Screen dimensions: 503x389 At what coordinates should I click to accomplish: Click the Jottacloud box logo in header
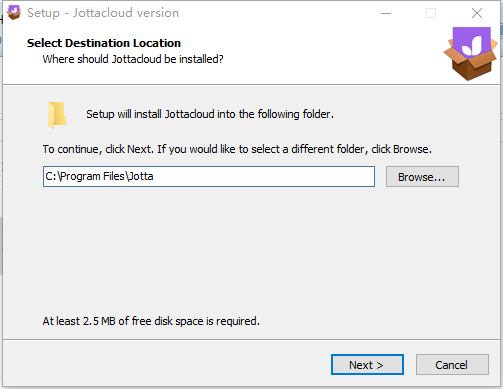(471, 54)
